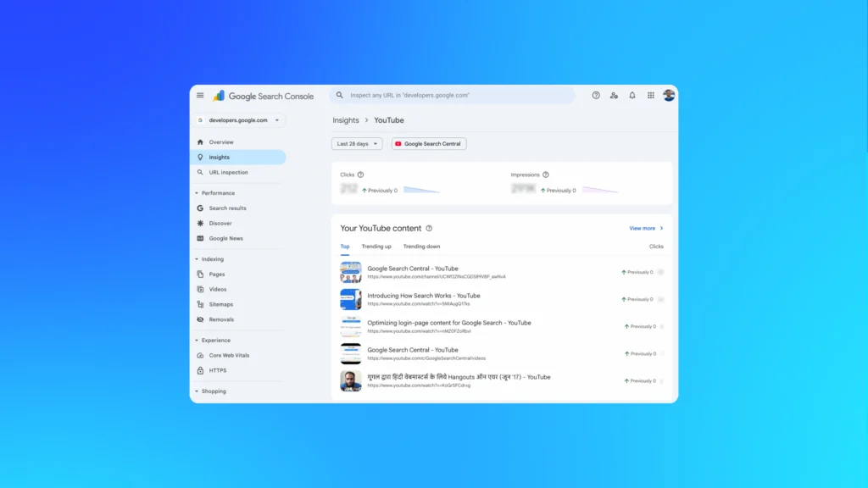
Task: Switch to the Trending up tab
Action: (376, 247)
